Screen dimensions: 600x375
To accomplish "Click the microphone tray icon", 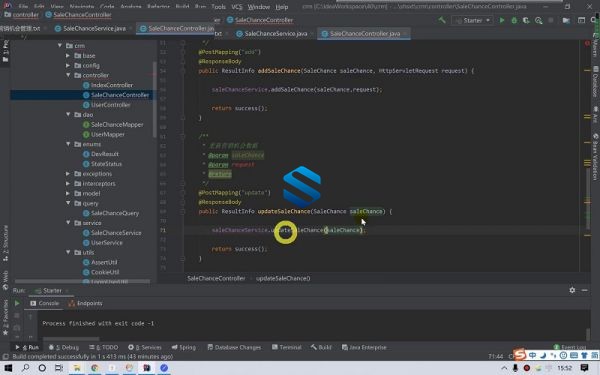I will pos(515,368).
